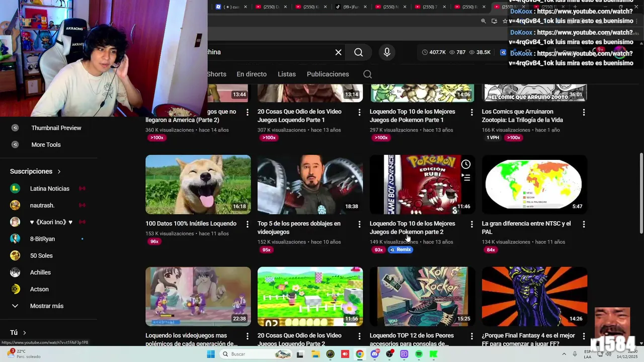Open options menu for 100 Datos 100% Inútiles
644x362 pixels.
(247, 224)
